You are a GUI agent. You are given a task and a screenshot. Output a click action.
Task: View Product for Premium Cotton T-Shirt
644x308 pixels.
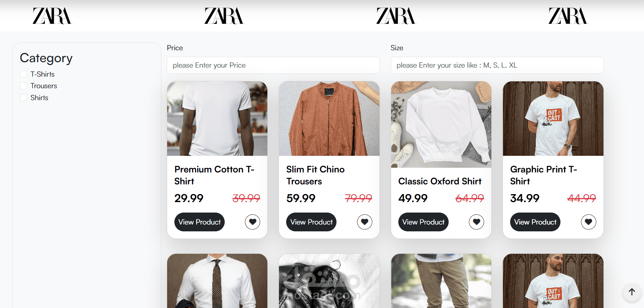coord(199,222)
